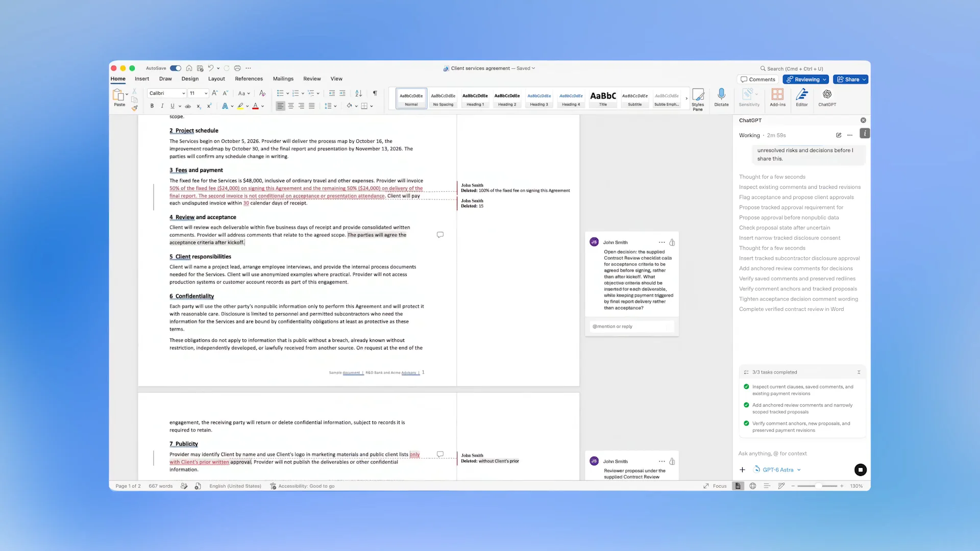Switch to Web Layout view in the status bar

tap(752, 486)
